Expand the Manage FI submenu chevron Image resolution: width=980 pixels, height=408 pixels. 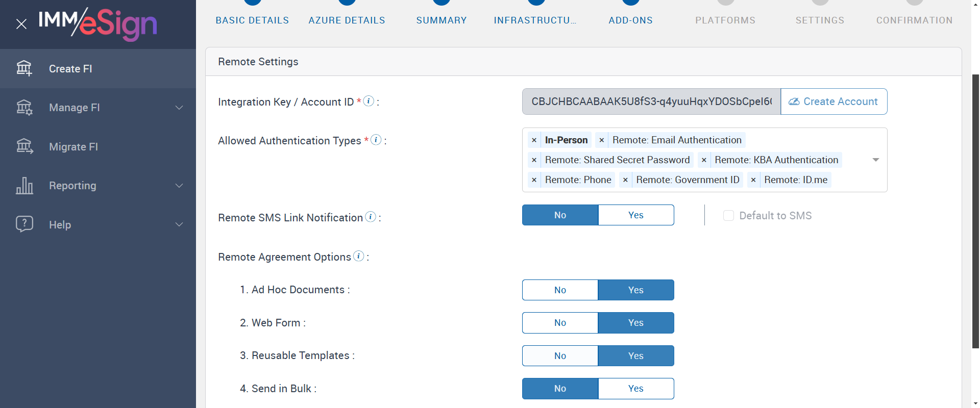179,108
